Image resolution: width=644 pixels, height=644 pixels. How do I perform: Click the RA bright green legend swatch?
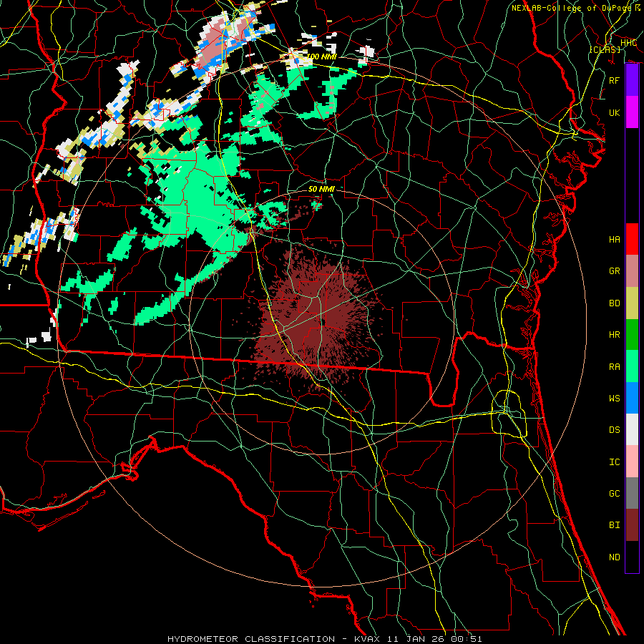(632, 366)
